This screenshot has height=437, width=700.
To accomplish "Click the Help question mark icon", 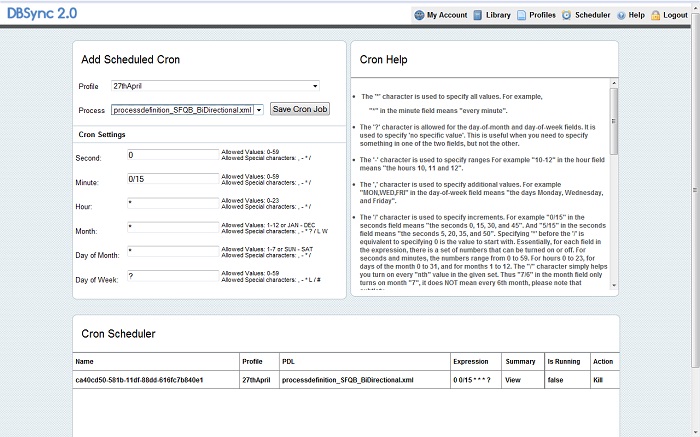I will coord(621,15).
